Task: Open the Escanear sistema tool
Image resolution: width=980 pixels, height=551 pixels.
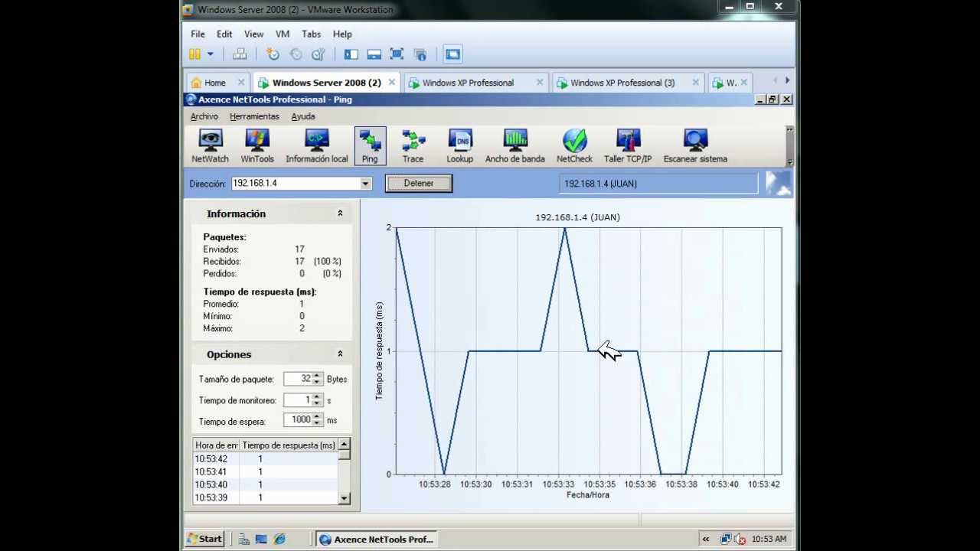Action: (695, 145)
